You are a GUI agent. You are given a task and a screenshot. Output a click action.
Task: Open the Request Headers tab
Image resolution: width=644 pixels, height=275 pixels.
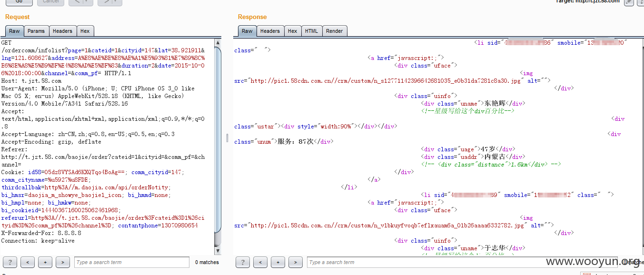pos(62,31)
